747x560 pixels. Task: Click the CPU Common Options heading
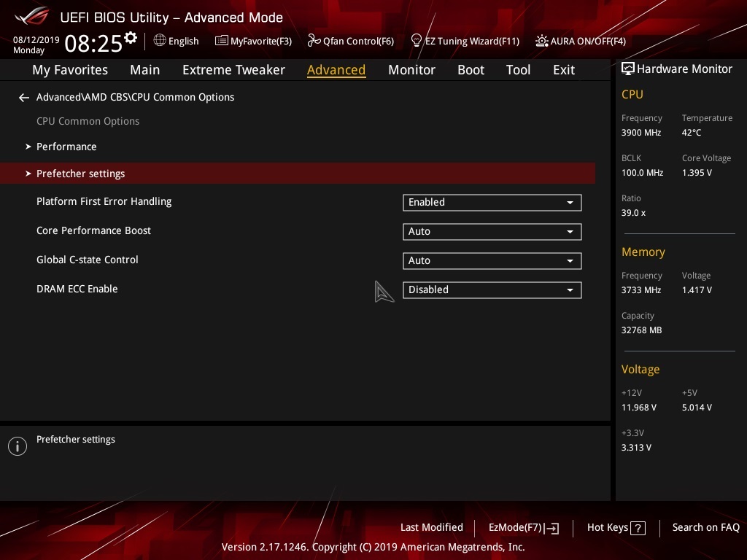pyautogui.click(x=88, y=122)
